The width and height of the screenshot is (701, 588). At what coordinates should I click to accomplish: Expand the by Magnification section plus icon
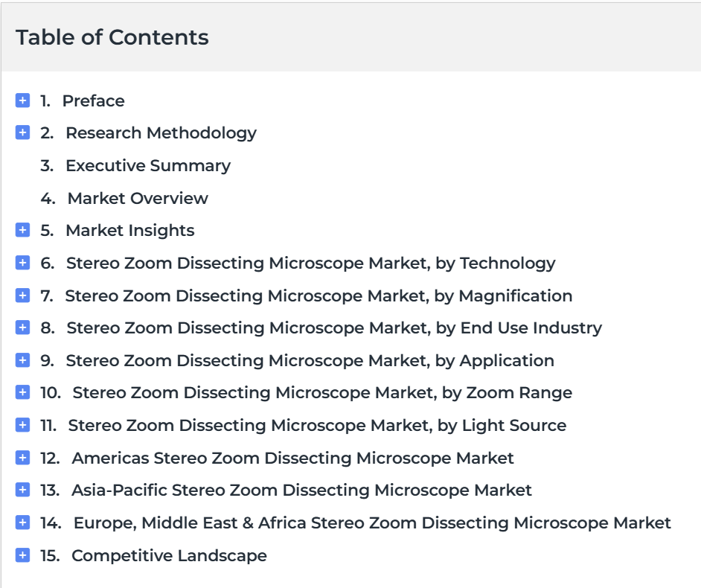point(22,295)
